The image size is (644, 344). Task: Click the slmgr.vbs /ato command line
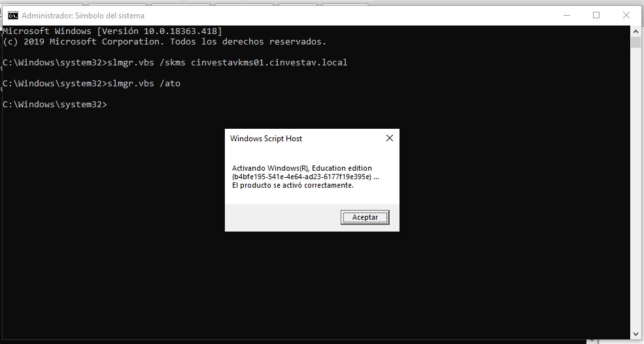click(92, 84)
